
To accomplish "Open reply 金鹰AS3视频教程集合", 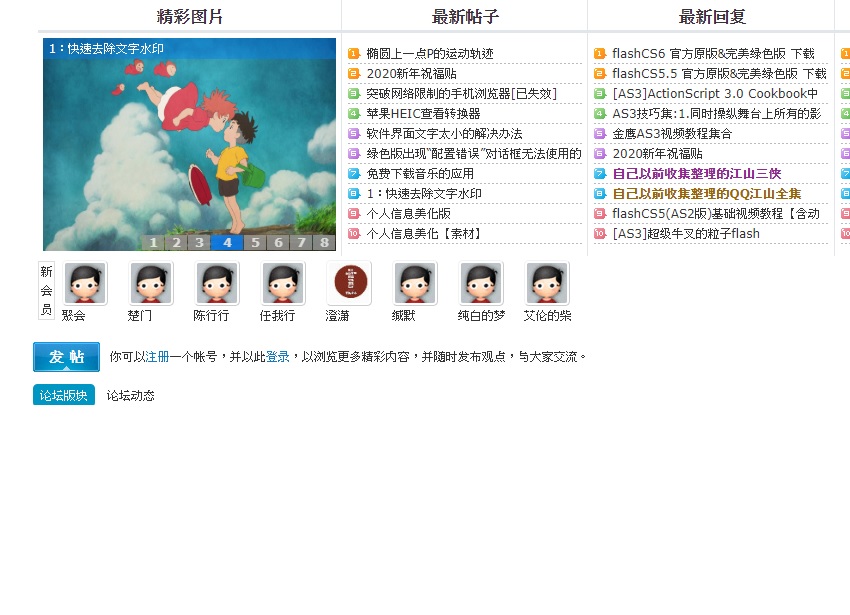I will pyautogui.click(x=672, y=134).
